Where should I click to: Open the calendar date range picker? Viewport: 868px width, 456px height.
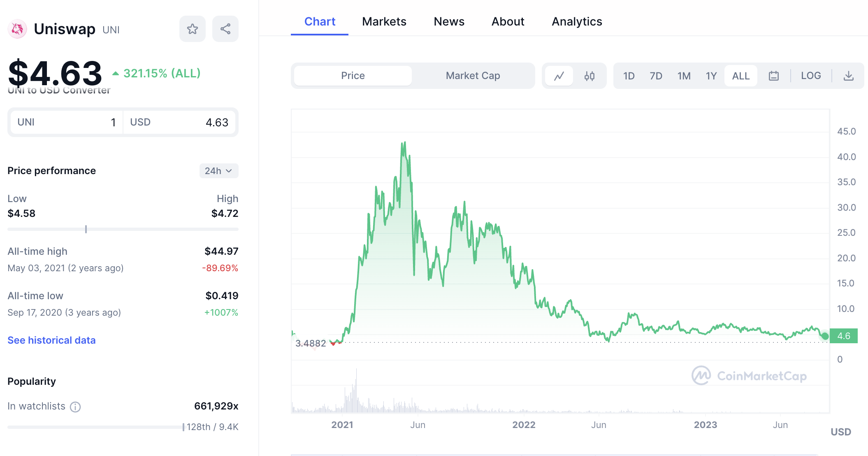click(x=773, y=76)
